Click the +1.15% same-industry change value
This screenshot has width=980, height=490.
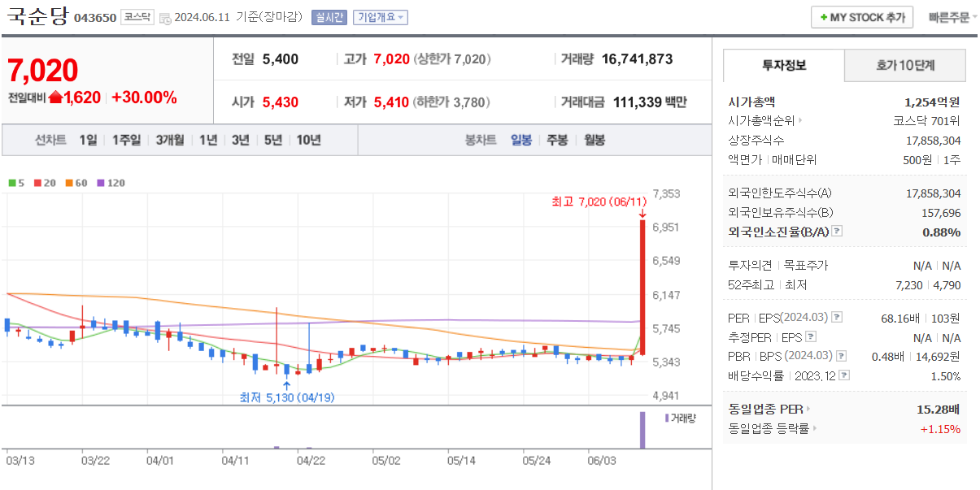pos(940,429)
